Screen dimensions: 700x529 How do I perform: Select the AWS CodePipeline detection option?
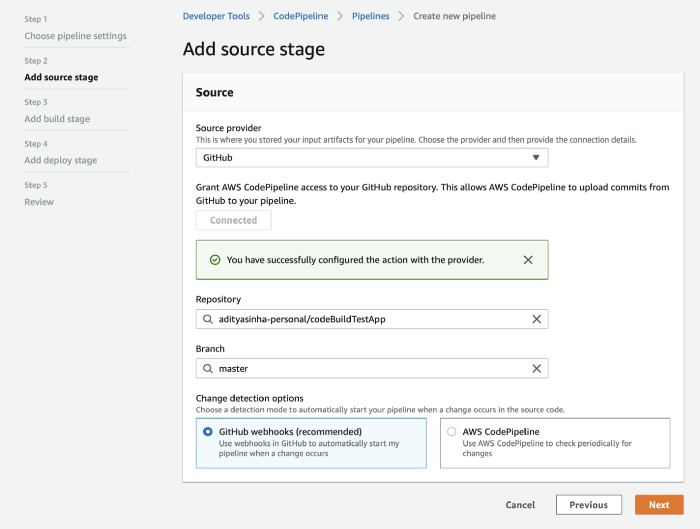[x=555, y=443]
